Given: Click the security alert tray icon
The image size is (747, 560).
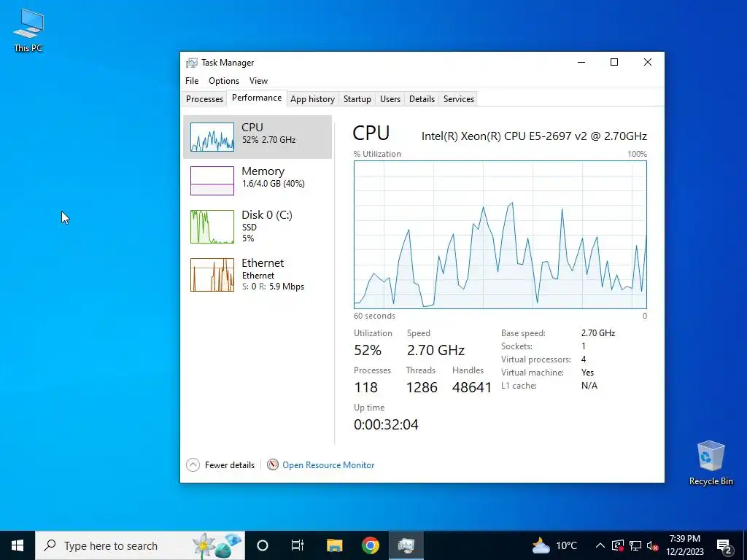Looking at the screenshot, I should click(x=618, y=545).
